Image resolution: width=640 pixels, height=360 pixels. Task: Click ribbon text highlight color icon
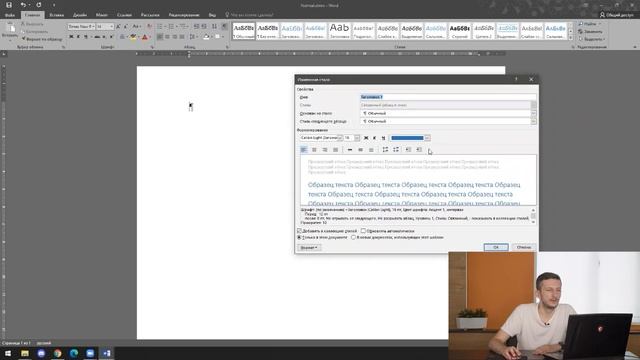click(x=133, y=37)
